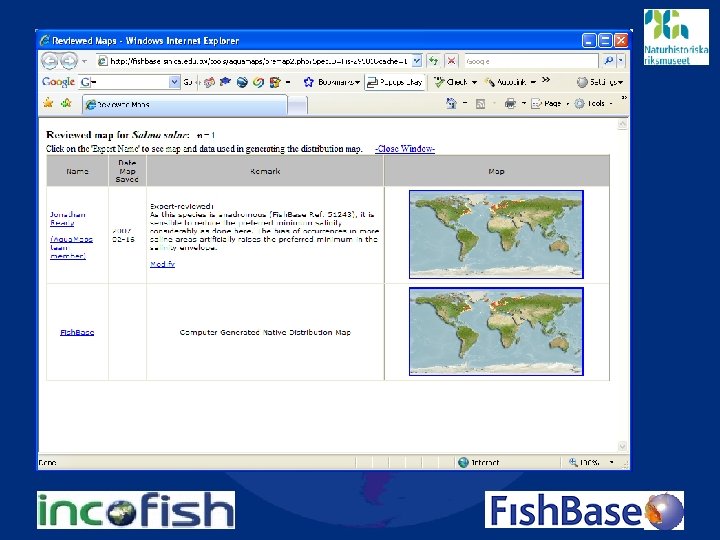The image size is (720, 540).
Task: Expand the Print options dropdown arrow
Action: tap(523, 104)
